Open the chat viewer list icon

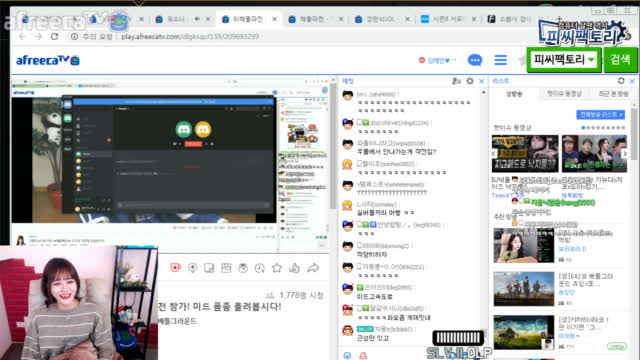click(456, 81)
